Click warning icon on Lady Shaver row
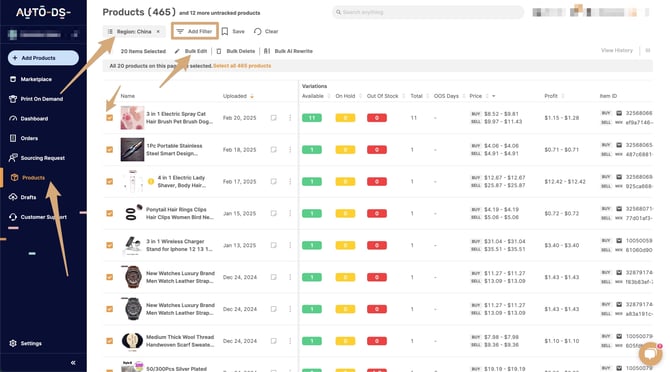This screenshot has height=372, width=670. [x=151, y=182]
